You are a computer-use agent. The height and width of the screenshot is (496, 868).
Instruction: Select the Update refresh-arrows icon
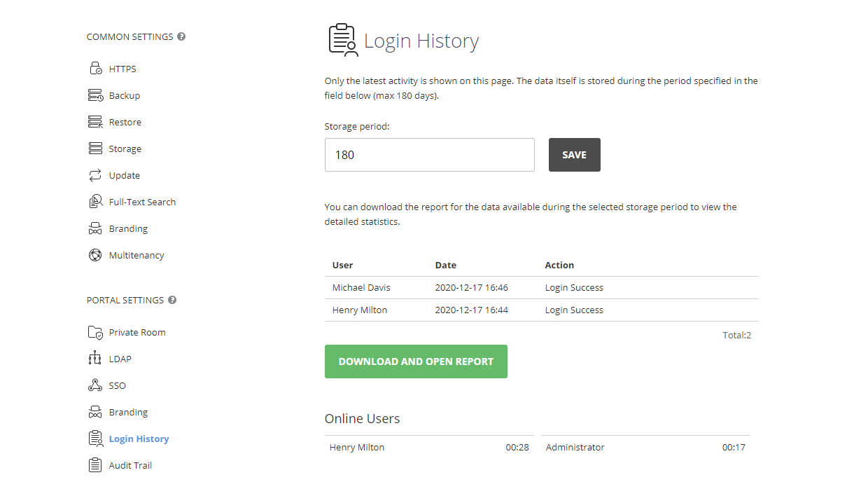pos(95,174)
